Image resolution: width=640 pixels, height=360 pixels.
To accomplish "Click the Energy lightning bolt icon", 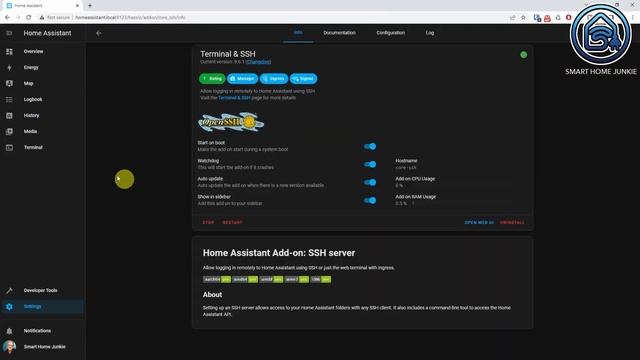I will (x=9, y=67).
